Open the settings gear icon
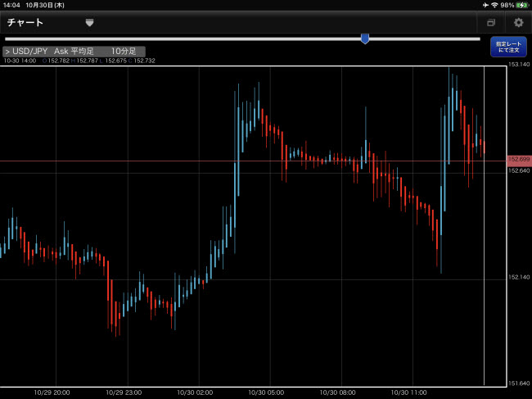The height and width of the screenshot is (399, 532). 518,23
